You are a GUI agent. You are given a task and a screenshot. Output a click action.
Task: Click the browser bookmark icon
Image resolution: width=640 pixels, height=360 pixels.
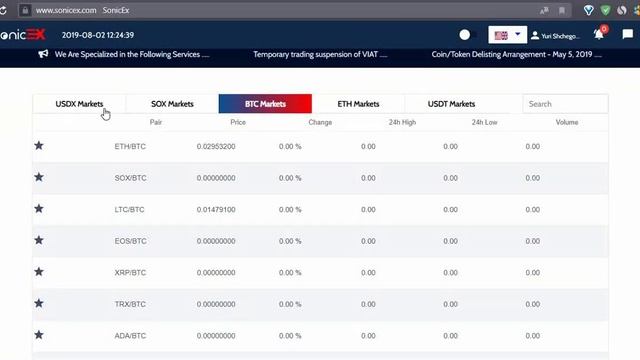562,11
